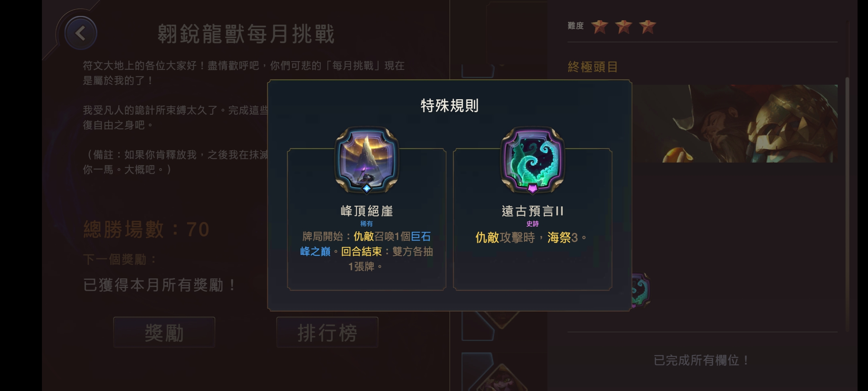Click the 海祭 keyword in rule text
Image resolution: width=868 pixels, height=391 pixels.
(x=559, y=237)
